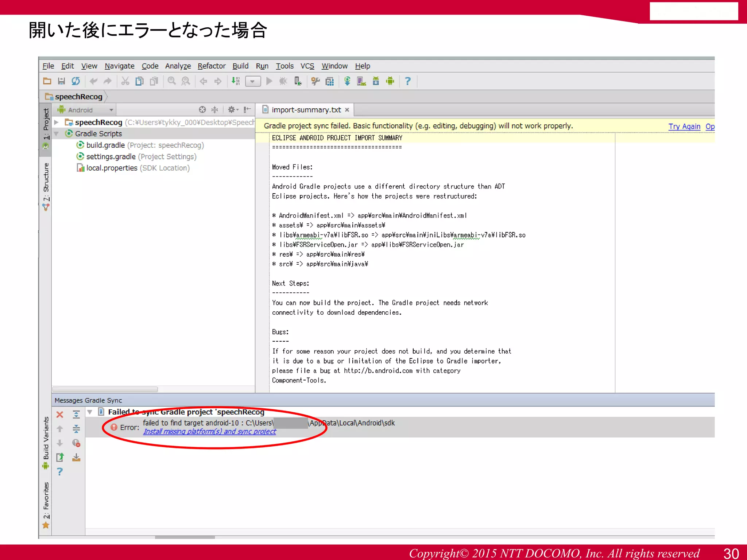Click the Settings wrench icon
Viewport: 747px width, 560px height.
point(316,81)
